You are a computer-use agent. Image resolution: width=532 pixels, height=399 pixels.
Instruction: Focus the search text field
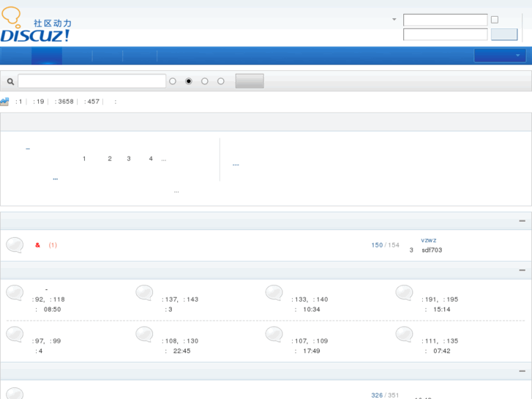click(x=92, y=81)
